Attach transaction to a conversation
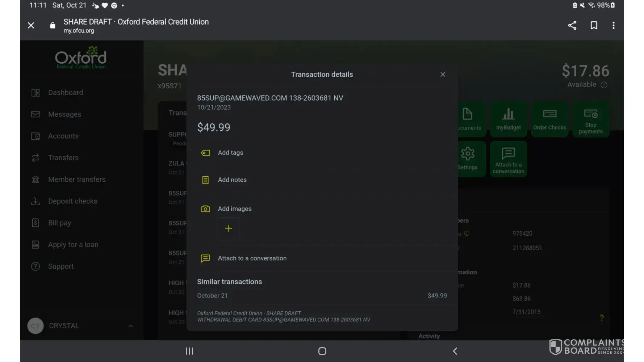644x362 pixels. coord(252,258)
